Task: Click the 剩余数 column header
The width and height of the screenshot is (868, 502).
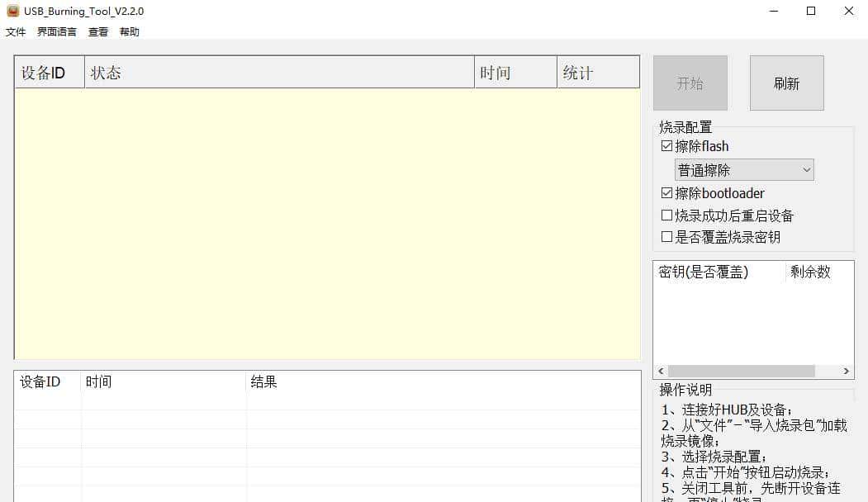Action: (x=819, y=272)
